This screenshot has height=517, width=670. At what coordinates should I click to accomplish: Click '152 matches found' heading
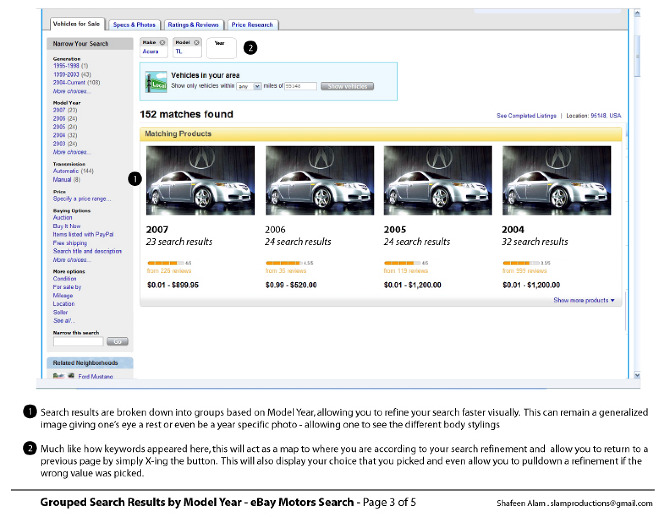pyautogui.click(x=186, y=114)
